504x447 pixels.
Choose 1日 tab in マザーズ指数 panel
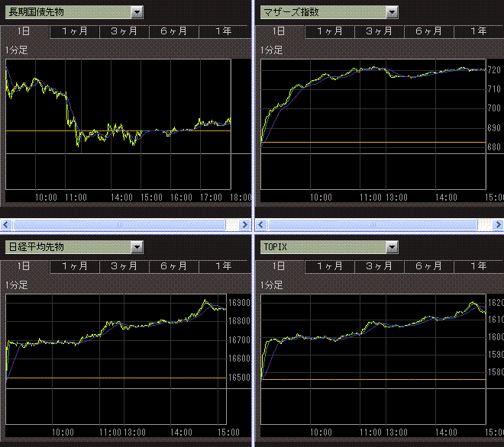coord(279,31)
